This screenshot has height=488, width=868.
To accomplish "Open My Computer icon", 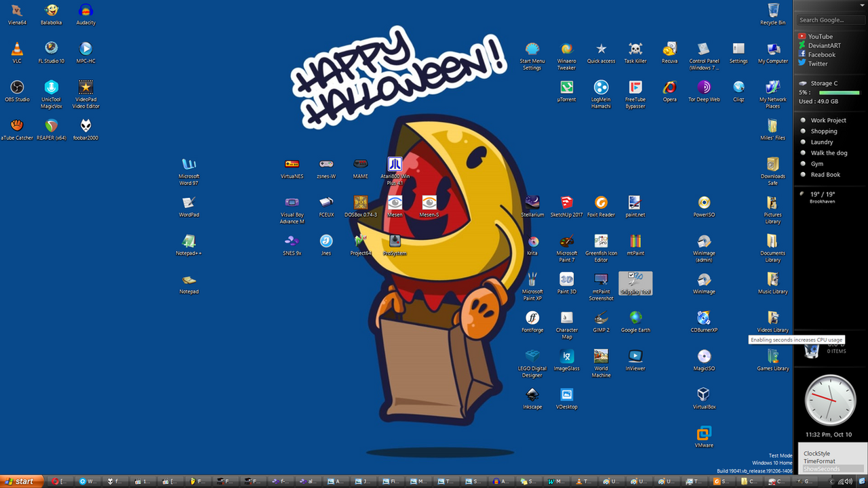I will tap(773, 52).
